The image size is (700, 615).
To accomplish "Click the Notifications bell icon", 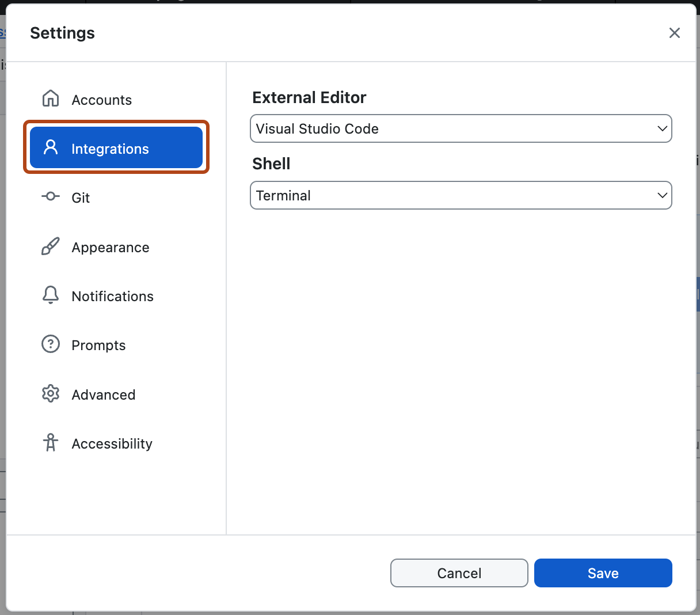I will tap(51, 295).
